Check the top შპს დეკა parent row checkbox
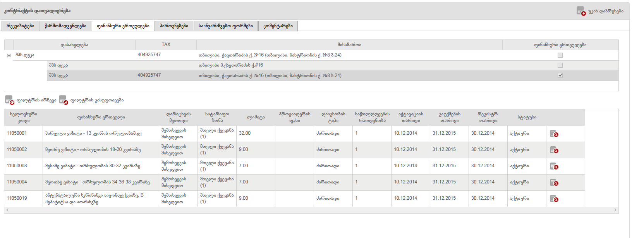The width and height of the screenshot is (644, 238). coord(560,55)
